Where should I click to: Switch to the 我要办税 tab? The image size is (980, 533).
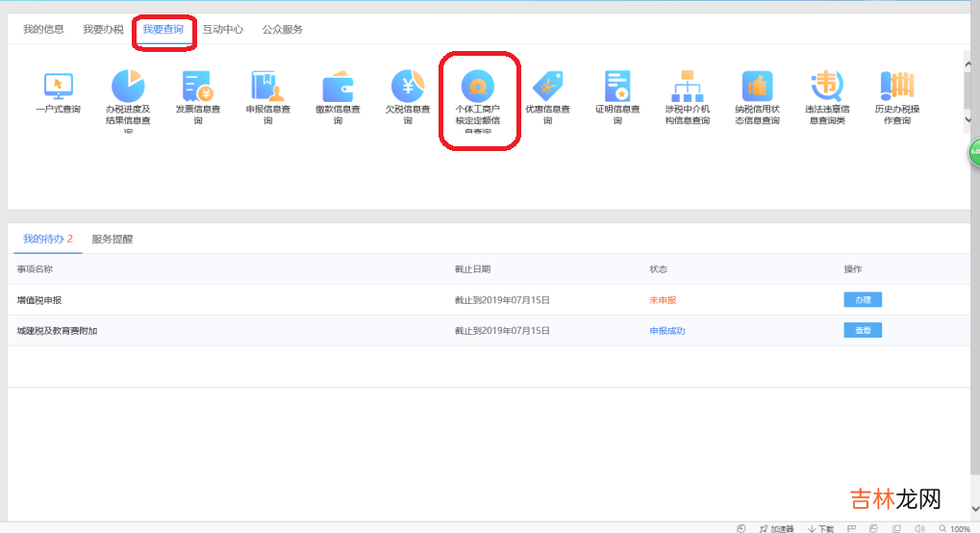click(103, 29)
